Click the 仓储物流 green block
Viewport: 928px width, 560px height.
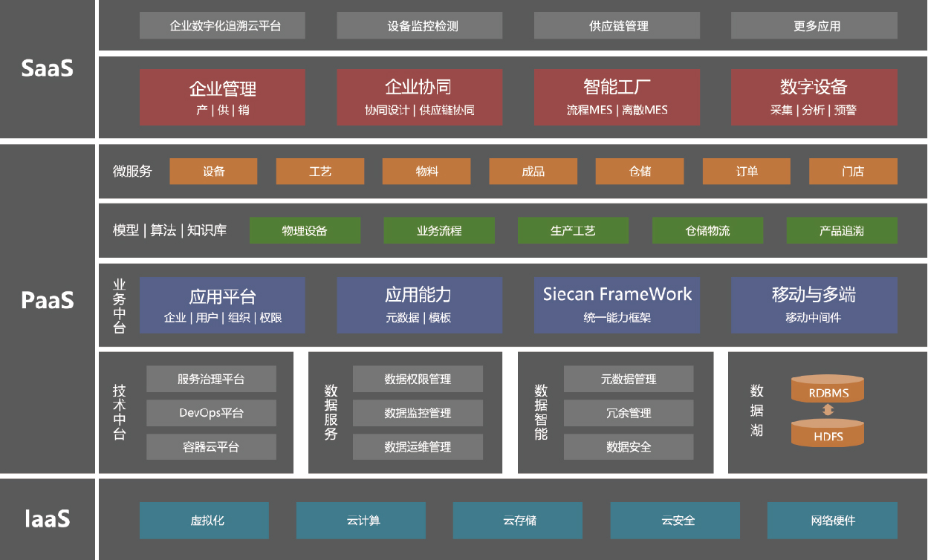pyautogui.click(x=707, y=230)
